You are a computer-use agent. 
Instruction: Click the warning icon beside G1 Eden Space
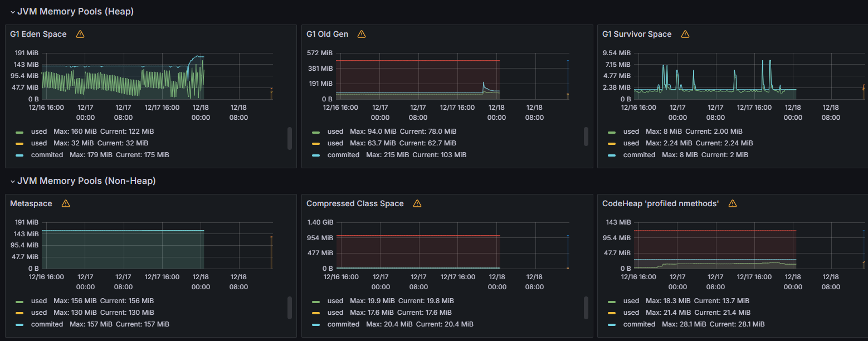(80, 34)
